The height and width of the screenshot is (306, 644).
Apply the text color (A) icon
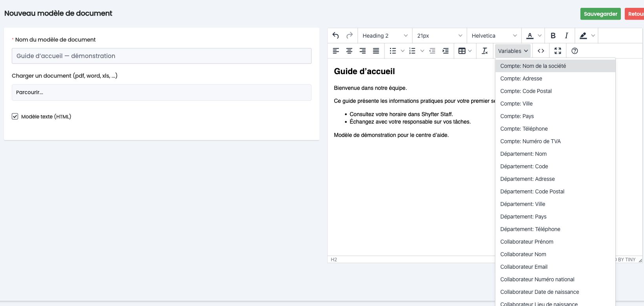pyautogui.click(x=530, y=36)
